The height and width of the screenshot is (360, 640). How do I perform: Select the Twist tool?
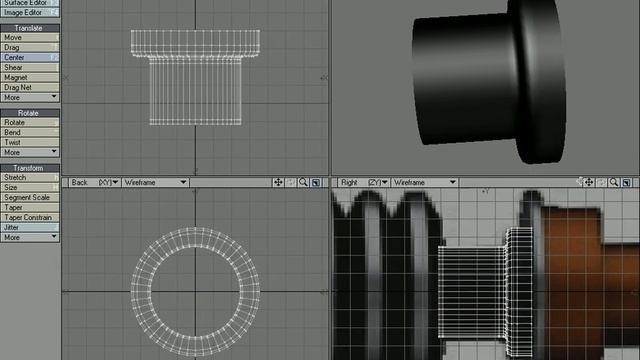(30, 142)
